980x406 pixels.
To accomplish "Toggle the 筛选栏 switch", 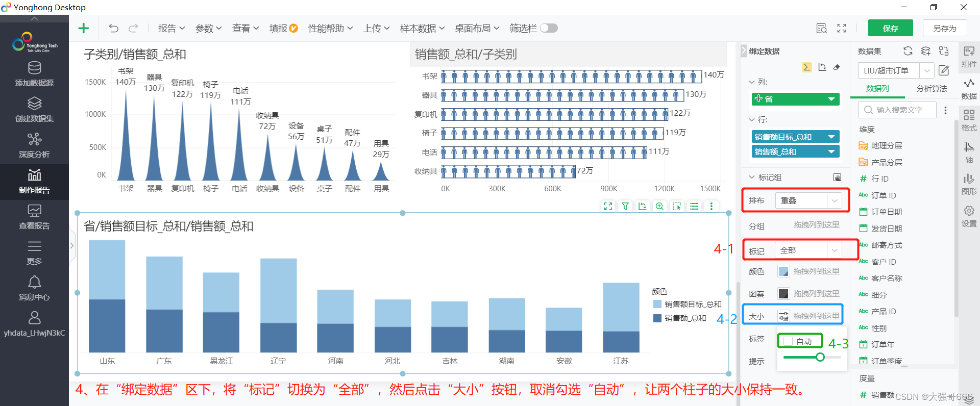I will (549, 28).
